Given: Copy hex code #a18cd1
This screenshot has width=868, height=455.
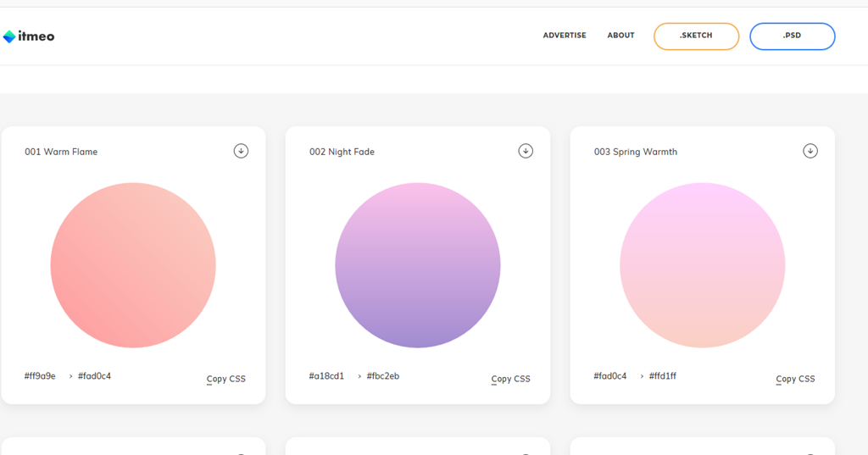Looking at the screenshot, I should pyautogui.click(x=326, y=376).
